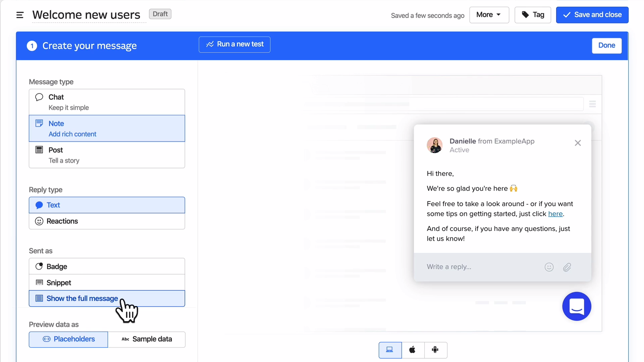Choose Reactions as reply type
Screen dimensions: 644x362
tap(107, 221)
